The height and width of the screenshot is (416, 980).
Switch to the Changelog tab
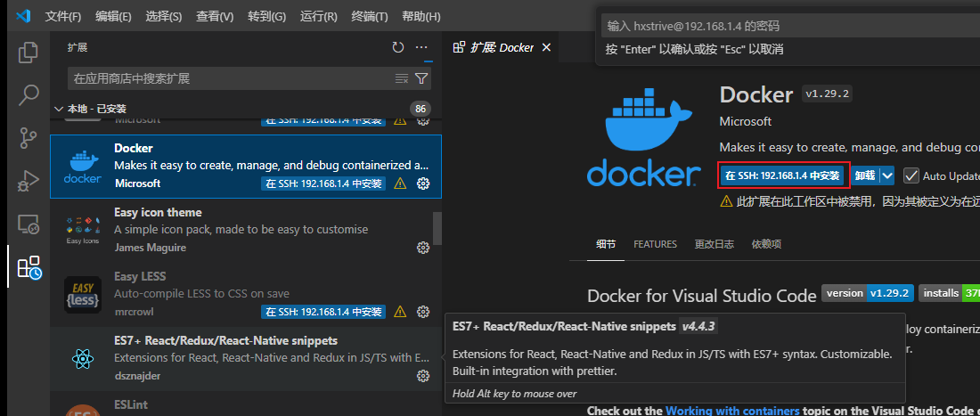point(714,244)
